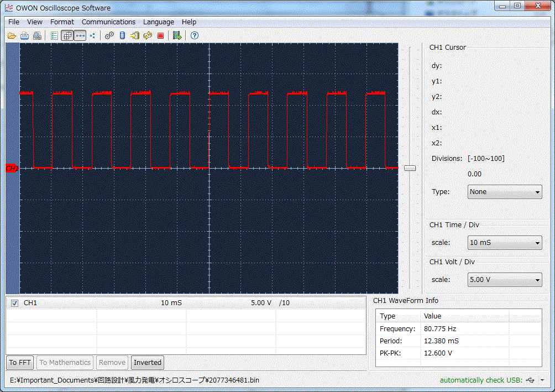
Task: Click the 5.00 V cell in CH1 row
Action: pyautogui.click(x=261, y=303)
